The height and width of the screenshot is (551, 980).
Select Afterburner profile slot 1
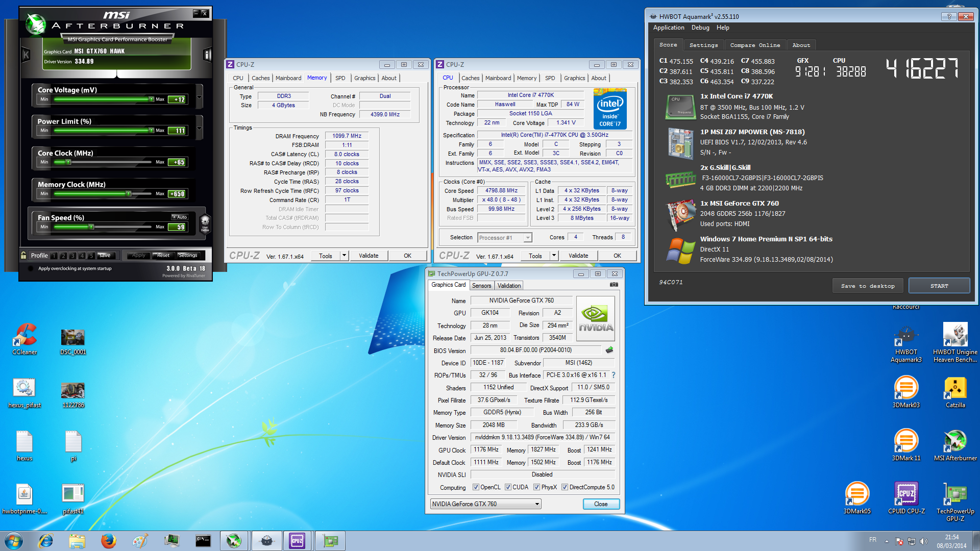point(54,256)
